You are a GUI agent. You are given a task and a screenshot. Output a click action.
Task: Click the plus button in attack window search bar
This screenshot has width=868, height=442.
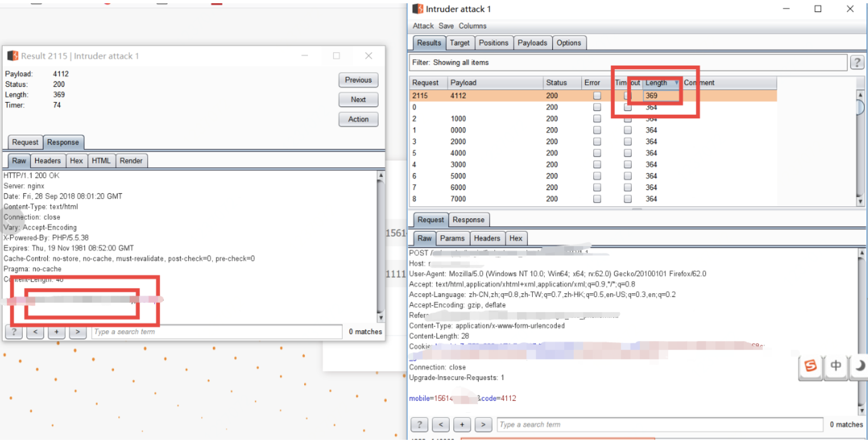462,425
